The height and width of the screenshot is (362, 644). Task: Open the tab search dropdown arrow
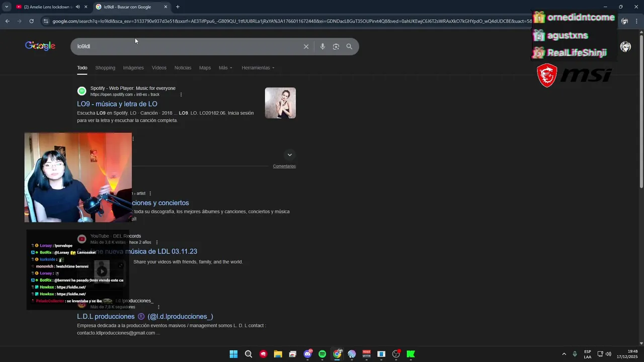coord(6,7)
